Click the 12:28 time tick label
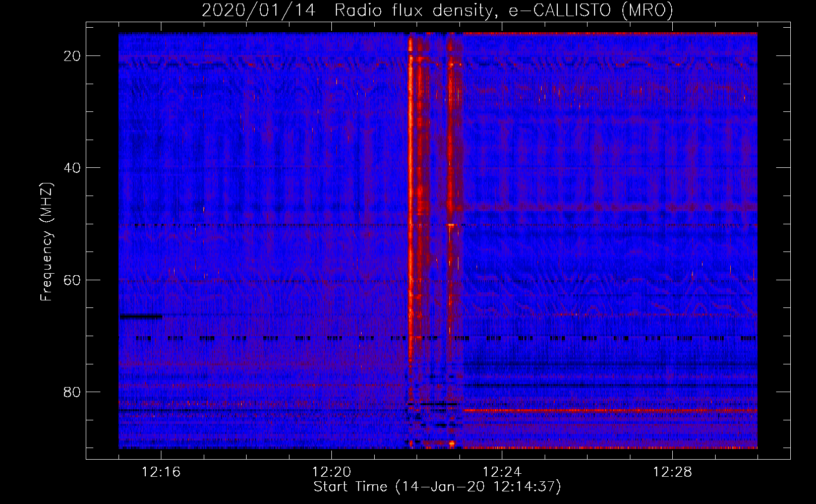 pos(672,472)
